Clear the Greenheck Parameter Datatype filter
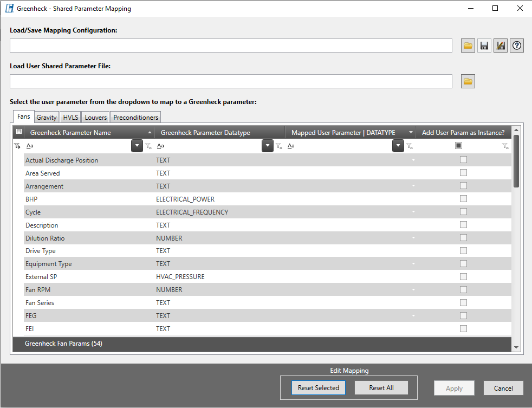Screen dimensions: 532x408 [x=279, y=146]
